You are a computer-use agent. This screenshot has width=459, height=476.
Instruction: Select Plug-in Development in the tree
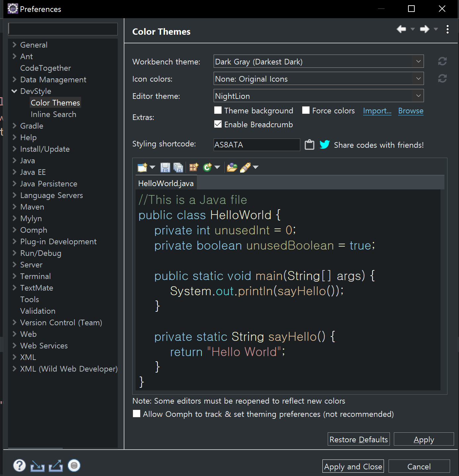pos(58,242)
